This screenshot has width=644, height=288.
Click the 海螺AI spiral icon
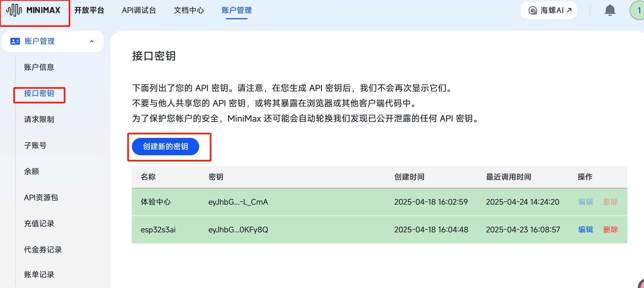tap(532, 10)
